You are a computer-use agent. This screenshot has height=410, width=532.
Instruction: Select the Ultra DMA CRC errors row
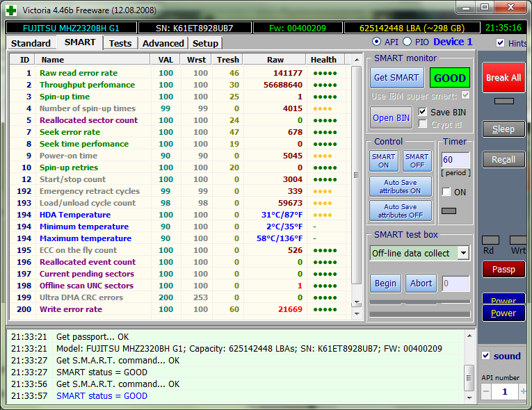180,297
